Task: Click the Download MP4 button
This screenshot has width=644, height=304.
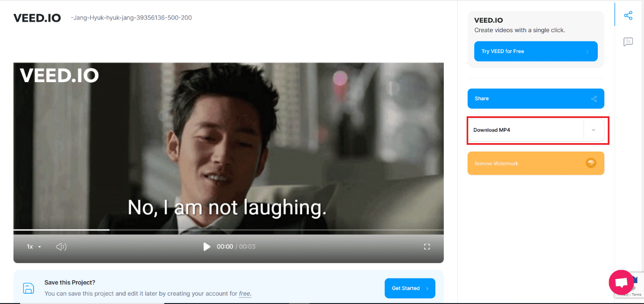Action: pyautogui.click(x=526, y=130)
